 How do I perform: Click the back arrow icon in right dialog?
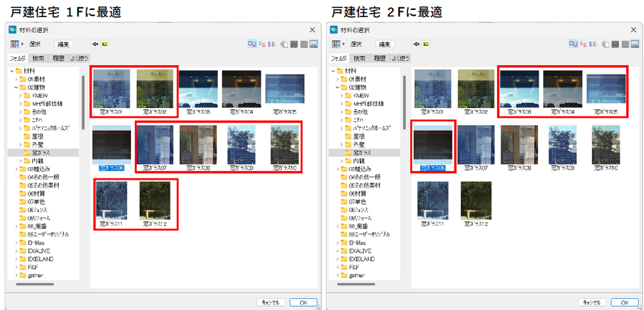click(x=416, y=44)
